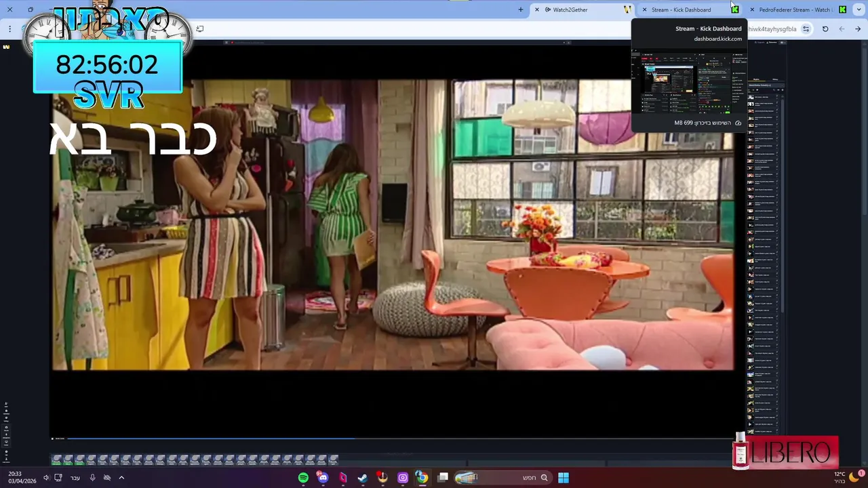This screenshot has height=488, width=868.
Task: Switch to the Stream - Kick Dashboard tab
Action: coord(688,9)
